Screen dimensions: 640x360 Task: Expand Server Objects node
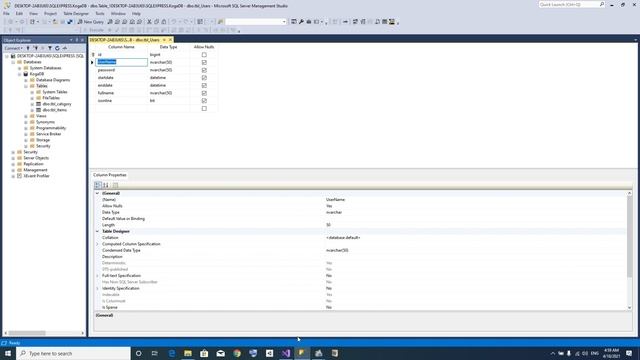tap(13, 158)
